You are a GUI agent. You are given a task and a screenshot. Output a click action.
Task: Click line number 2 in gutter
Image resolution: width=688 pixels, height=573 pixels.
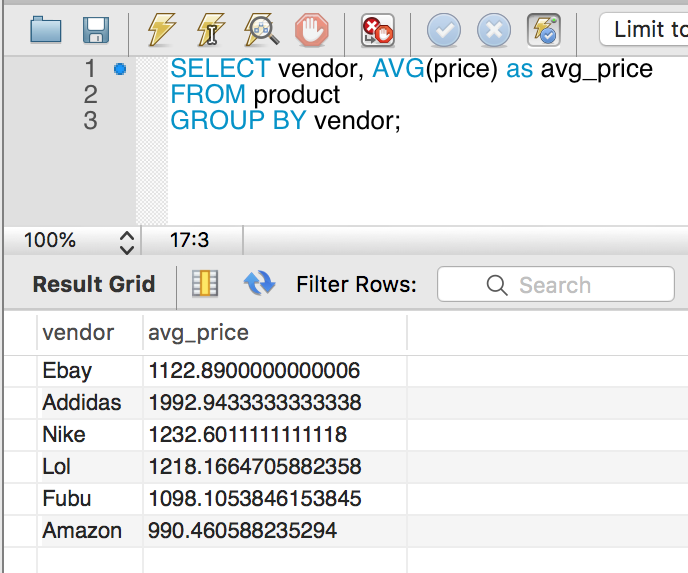click(90, 95)
